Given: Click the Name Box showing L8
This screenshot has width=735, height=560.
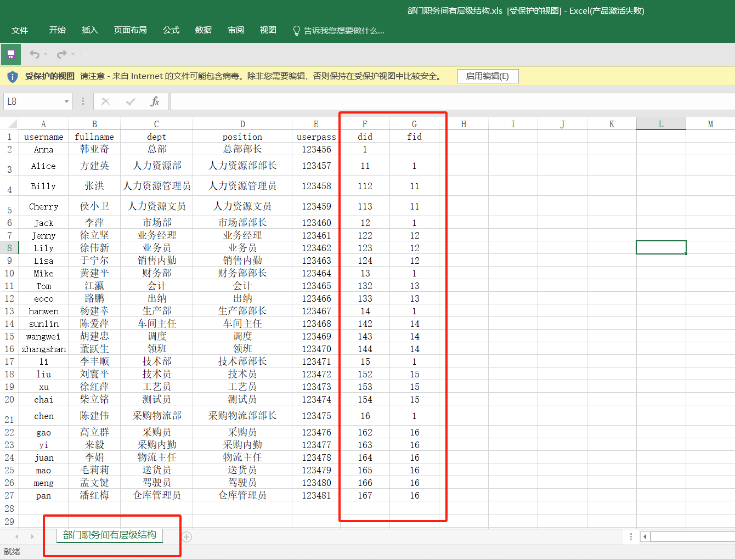Looking at the screenshot, I should [x=33, y=101].
